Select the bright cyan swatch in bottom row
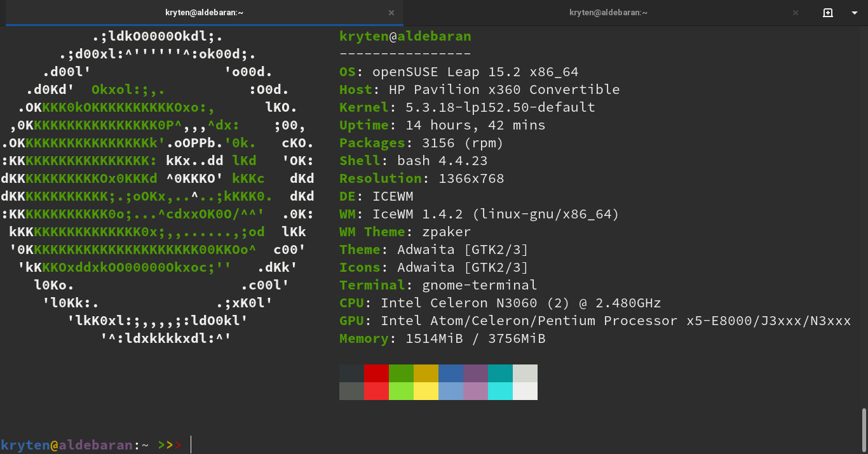 click(x=500, y=391)
